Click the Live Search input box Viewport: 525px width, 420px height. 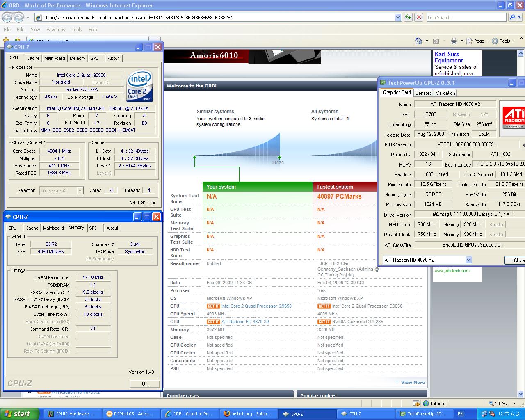click(466, 17)
